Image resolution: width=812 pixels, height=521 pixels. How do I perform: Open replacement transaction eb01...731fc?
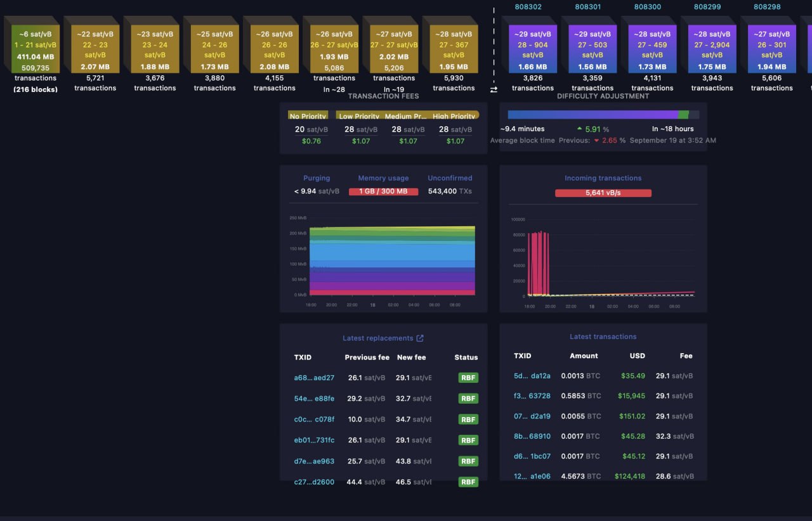314,440
